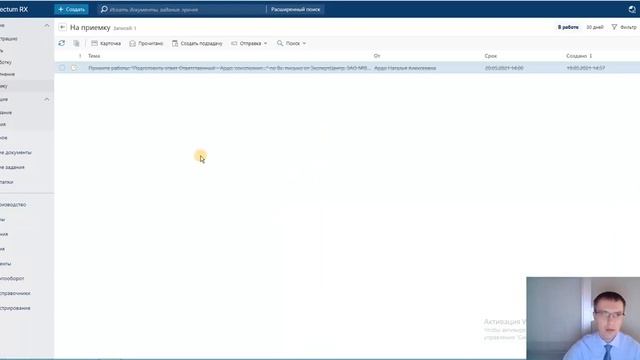640x360 pixels.
Task: Open the sidebar item ending in документы
Action: [16, 153]
